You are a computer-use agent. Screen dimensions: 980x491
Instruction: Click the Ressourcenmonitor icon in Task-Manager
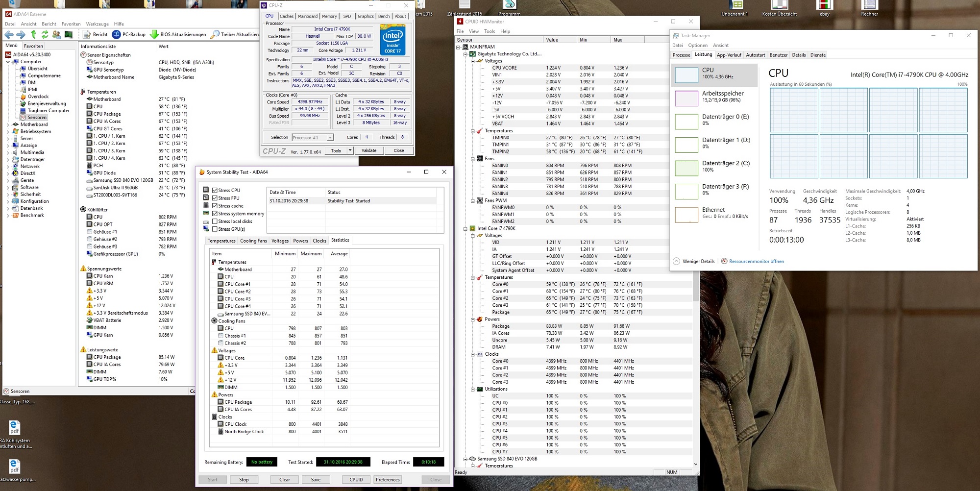(x=724, y=261)
